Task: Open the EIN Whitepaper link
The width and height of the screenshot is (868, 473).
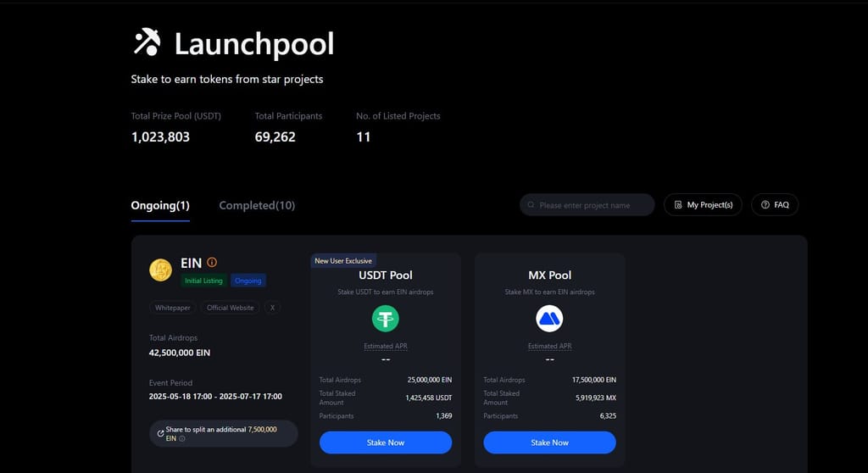Action: (172, 308)
